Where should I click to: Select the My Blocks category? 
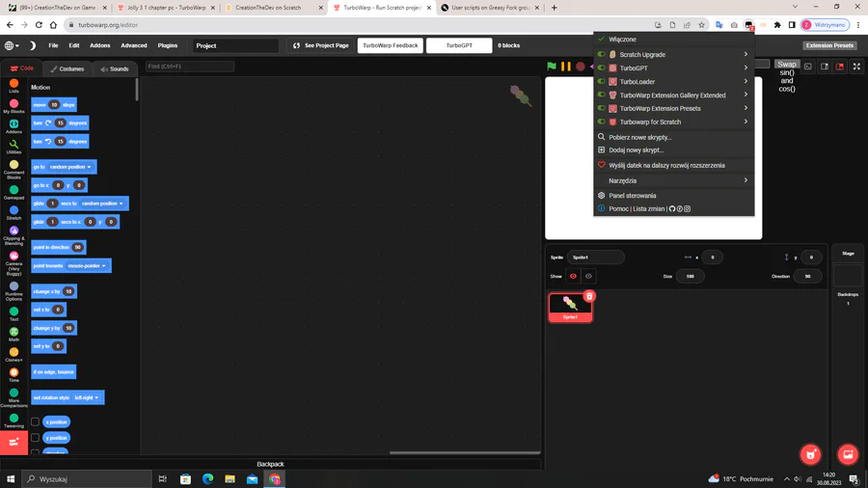click(14, 106)
